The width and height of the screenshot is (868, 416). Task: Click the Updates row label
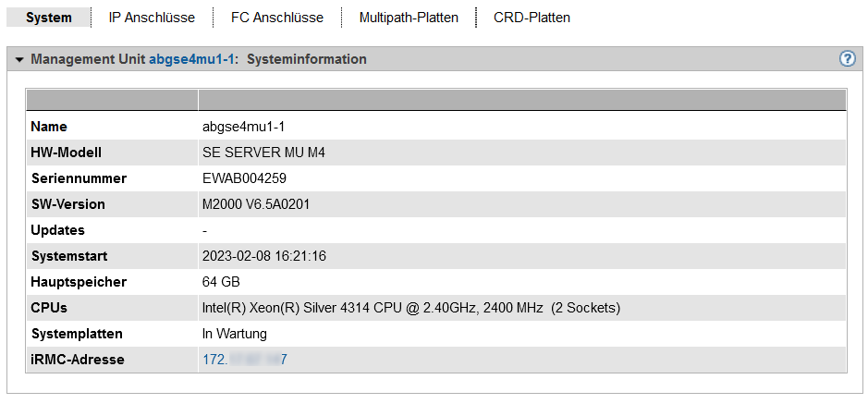[57, 230]
